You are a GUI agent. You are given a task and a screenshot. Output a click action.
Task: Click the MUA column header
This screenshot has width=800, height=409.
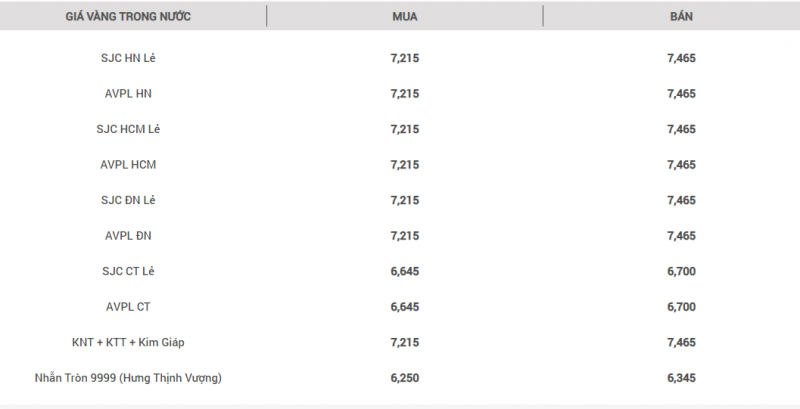pos(405,17)
